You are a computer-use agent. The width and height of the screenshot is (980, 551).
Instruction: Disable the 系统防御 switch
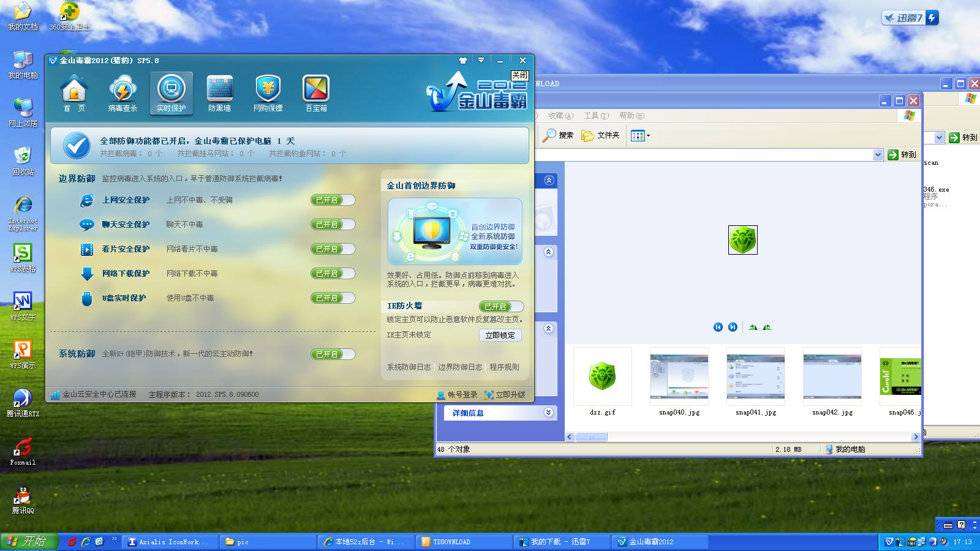click(x=333, y=354)
